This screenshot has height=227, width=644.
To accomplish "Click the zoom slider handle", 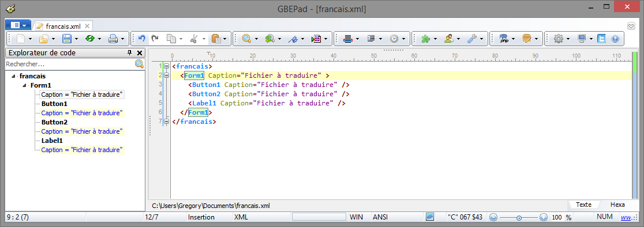I will coord(519,218).
